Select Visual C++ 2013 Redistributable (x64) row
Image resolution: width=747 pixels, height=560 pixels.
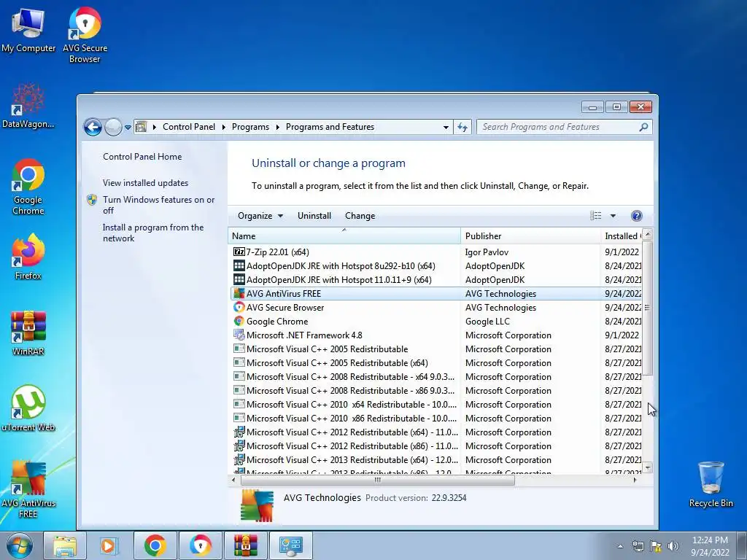[x=436, y=459]
